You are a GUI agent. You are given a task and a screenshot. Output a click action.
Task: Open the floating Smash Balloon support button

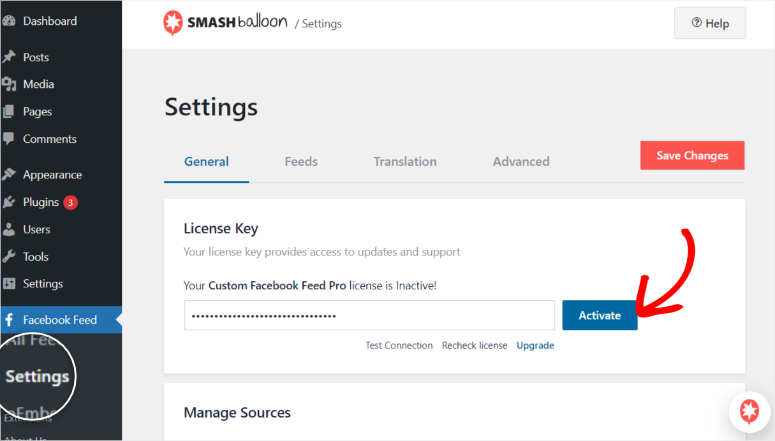(749, 410)
